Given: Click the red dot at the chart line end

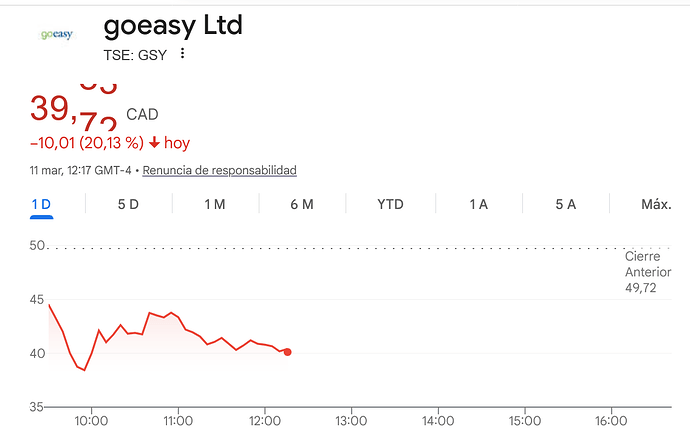Looking at the screenshot, I should (x=288, y=352).
